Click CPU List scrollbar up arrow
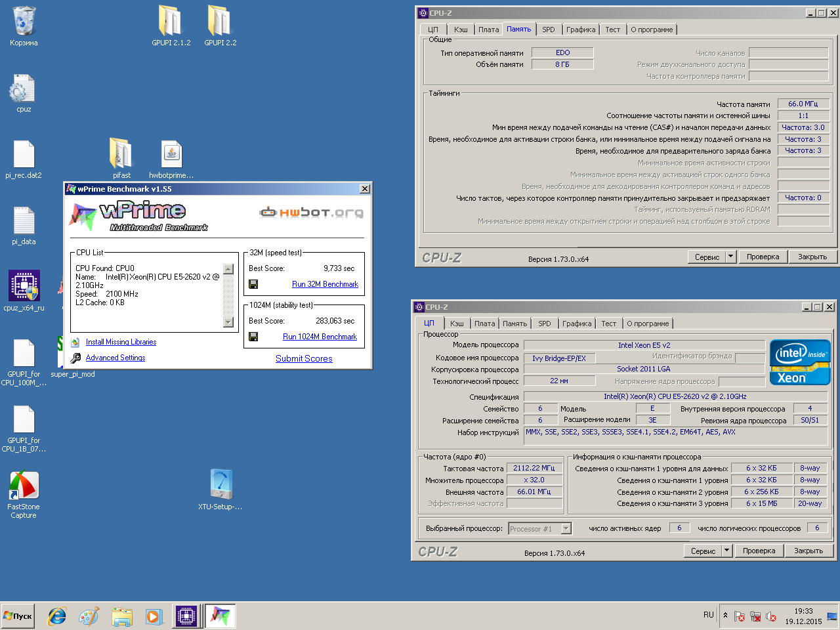Image resolution: width=840 pixels, height=630 pixels. click(228, 269)
